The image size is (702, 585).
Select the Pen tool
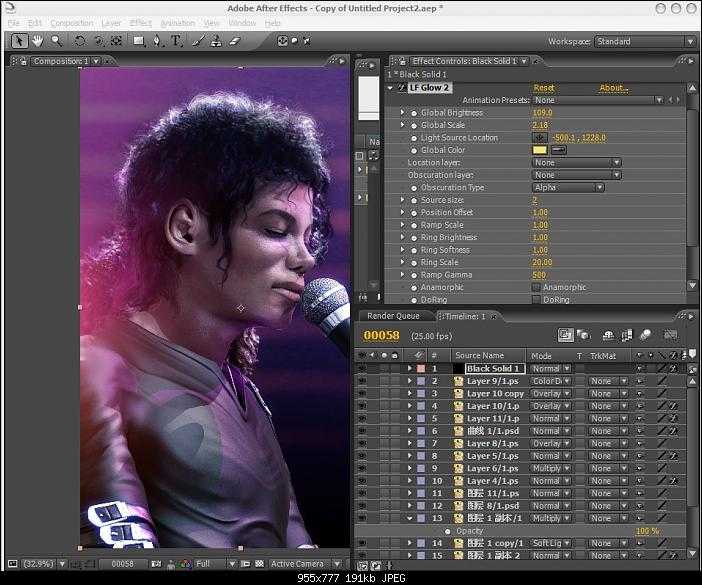[x=157, y=41]
